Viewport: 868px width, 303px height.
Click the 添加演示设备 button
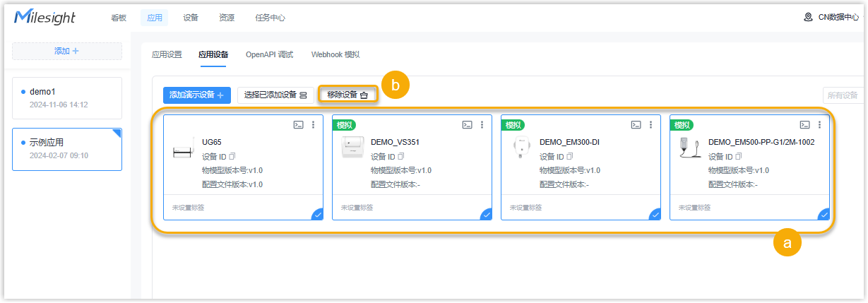[x=197, y=95]
